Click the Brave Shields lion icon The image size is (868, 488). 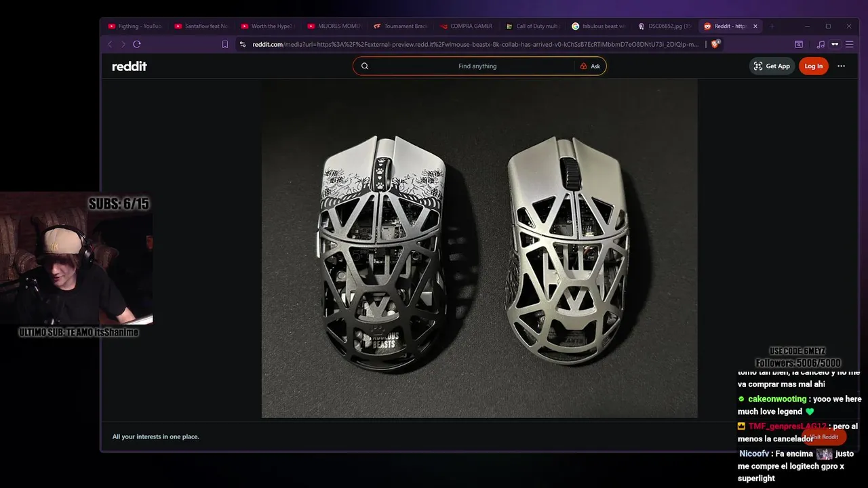point(715,44)
